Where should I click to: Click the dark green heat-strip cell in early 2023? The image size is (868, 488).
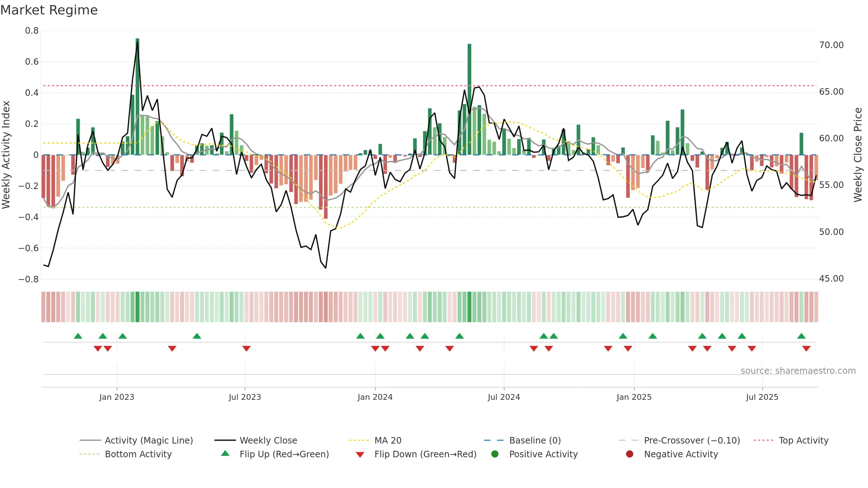(x=137, y=307)
